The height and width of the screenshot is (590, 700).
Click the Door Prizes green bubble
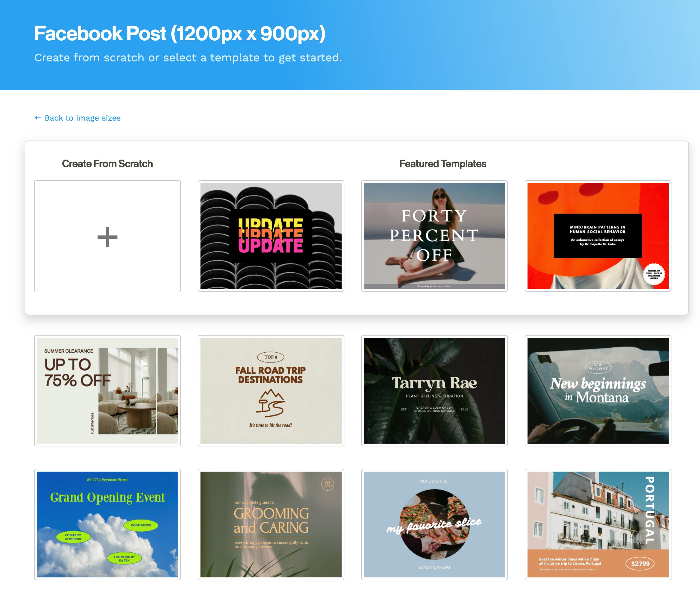point(141,525)
